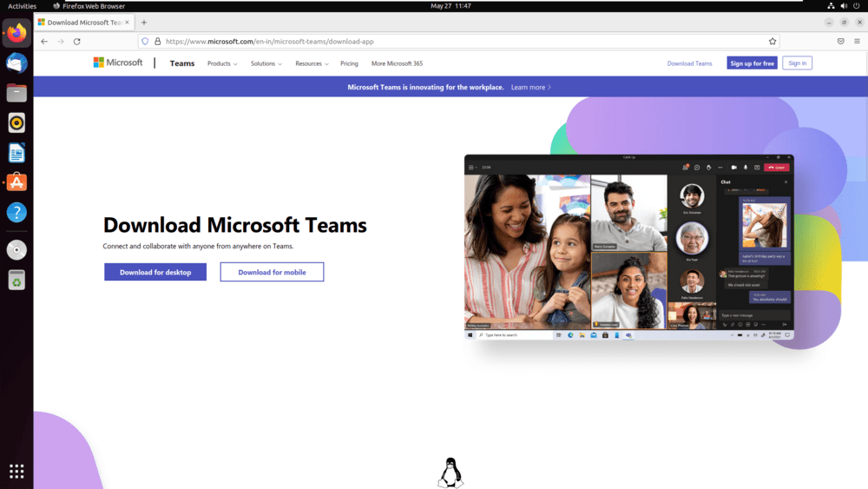Open a new browser tab
The height and width of the screenshot is (489, 868).
click(144, 23)
